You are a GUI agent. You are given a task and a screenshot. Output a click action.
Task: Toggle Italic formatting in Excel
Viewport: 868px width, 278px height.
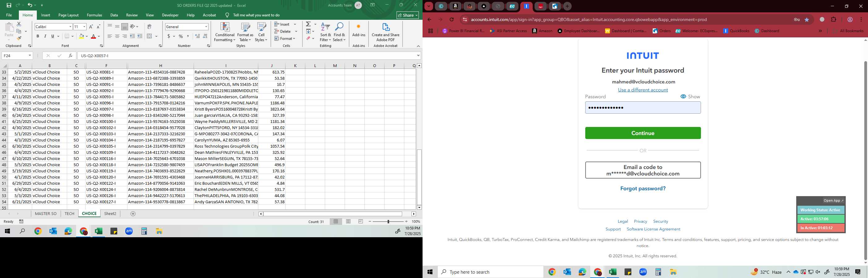(x=45, y=36)
